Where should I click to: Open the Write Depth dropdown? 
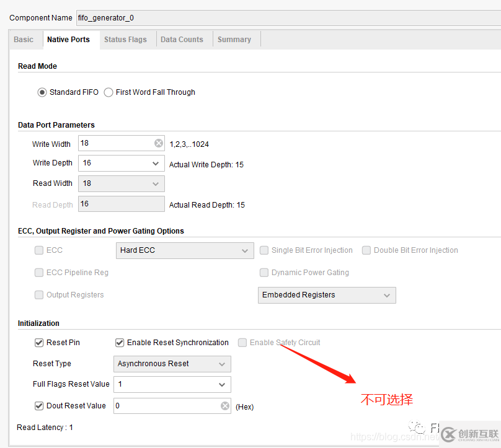(122, 163)
